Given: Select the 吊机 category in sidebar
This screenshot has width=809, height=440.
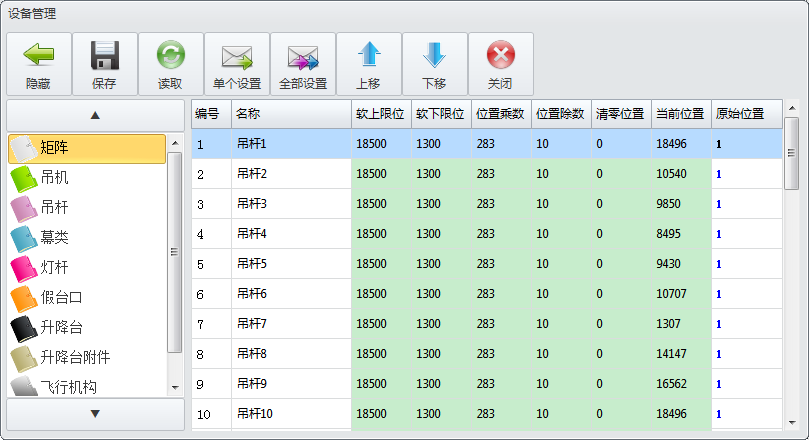Looking at the screenshot, I should (x=86, y=179).
